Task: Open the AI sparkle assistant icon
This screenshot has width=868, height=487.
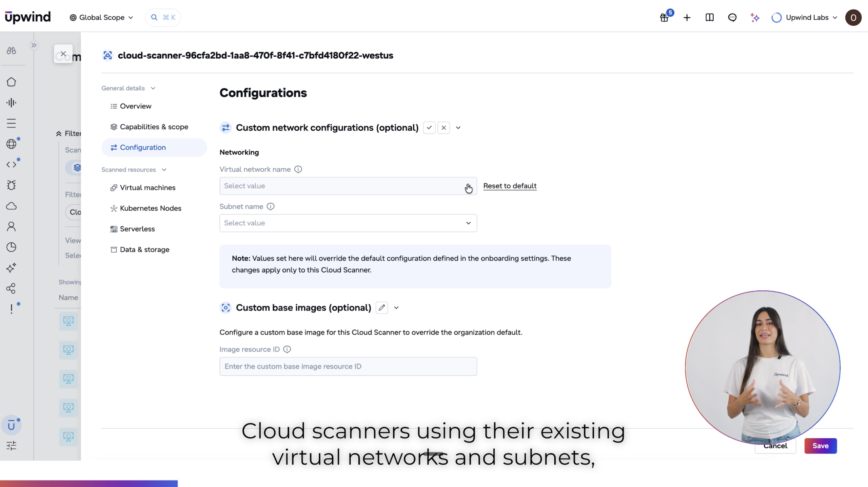Action: pyautogui.click(x=755, y=18)
